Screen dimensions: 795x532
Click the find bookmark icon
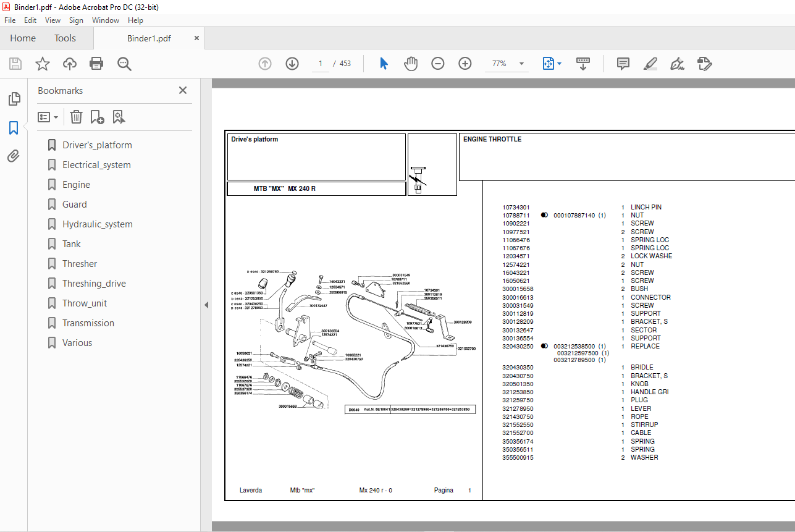[119, 117]
